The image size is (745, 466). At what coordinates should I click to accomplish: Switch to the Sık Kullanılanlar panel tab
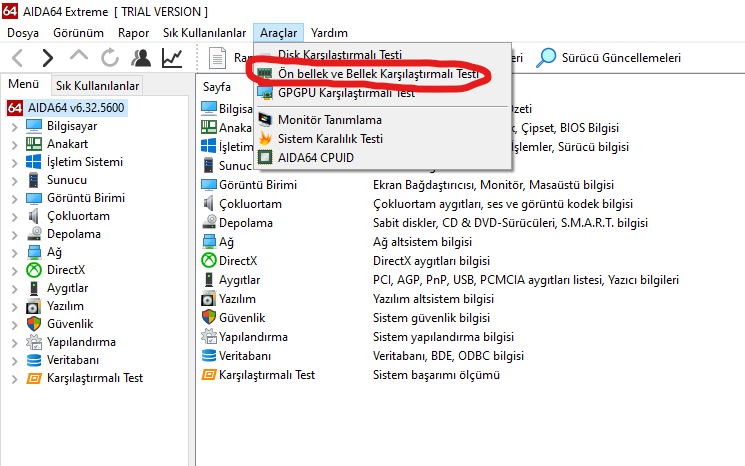[x=97, y=86]
